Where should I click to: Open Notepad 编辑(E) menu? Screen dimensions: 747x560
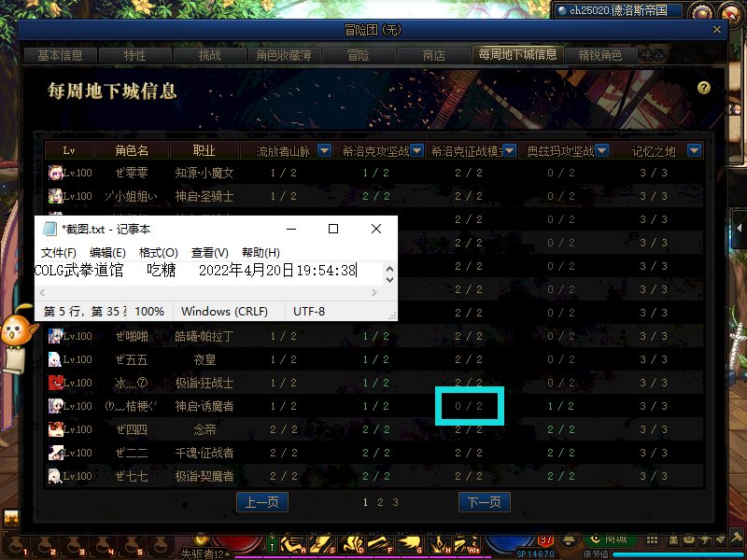107,252
